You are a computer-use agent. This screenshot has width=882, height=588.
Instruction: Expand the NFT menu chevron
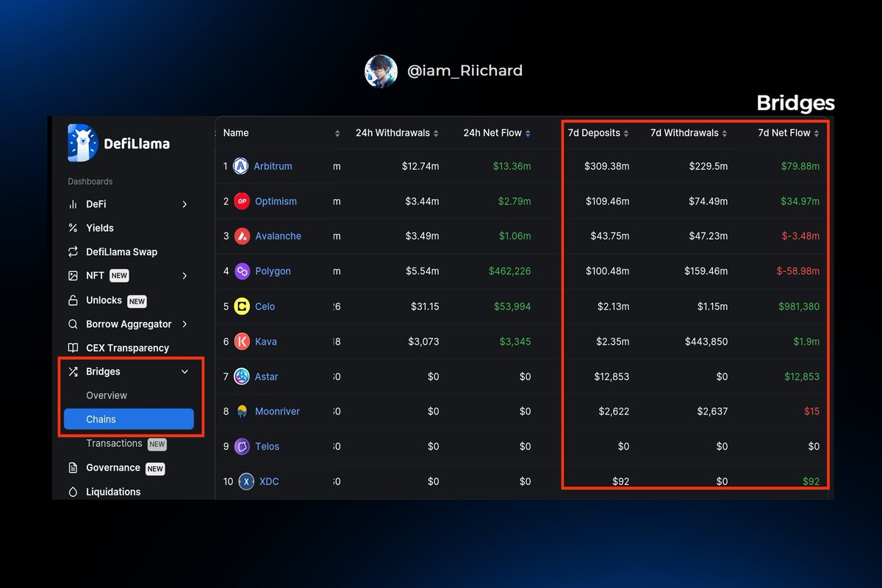(x=184, y=276)
